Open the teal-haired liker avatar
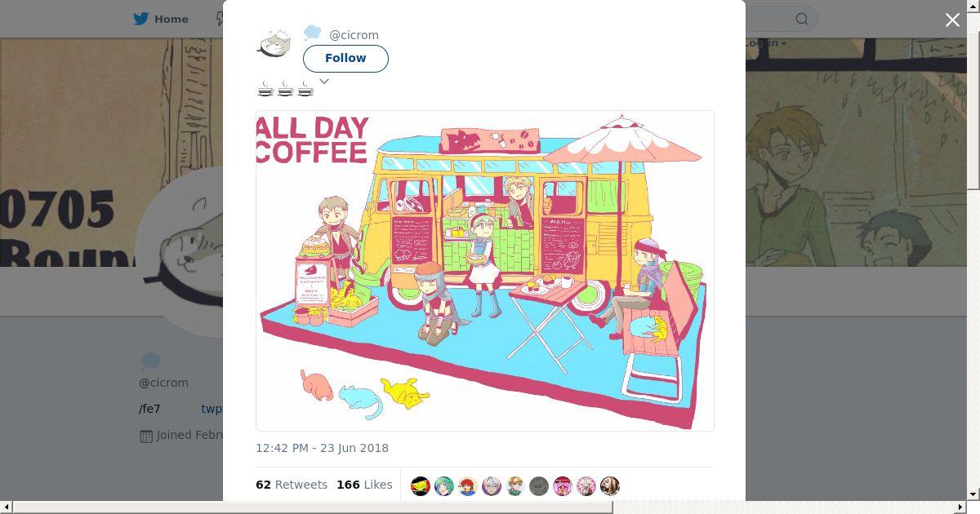Viewport: 980px width, 514px height. click(444, 486)
